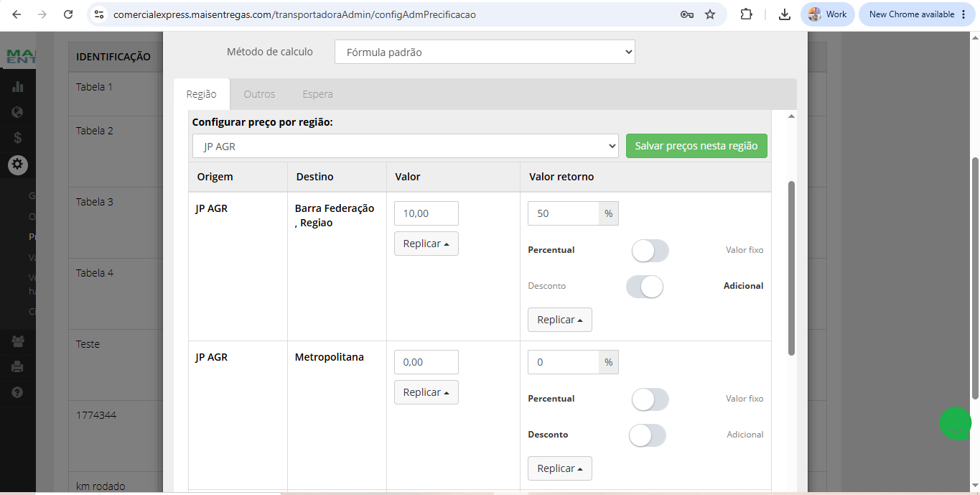Switch to the Região tab

[x=202, y=94]
